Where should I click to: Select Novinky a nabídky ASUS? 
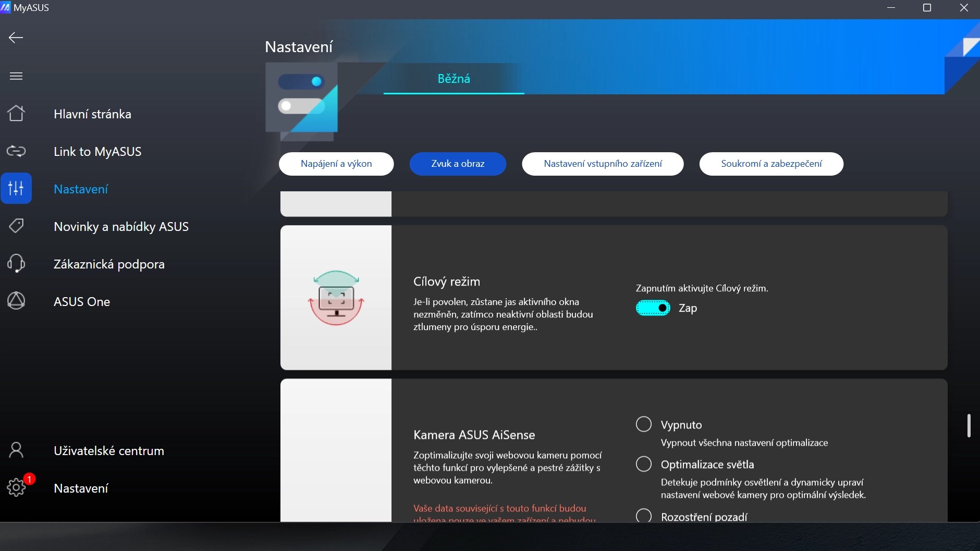pos(121,227)
